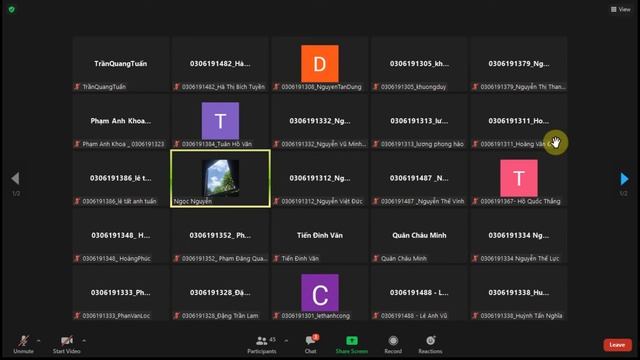Click 0306191328_Đặng Trần Lam tile
Image resolution: width=640 pixels, height=360 pixels.
coord(220,293)
